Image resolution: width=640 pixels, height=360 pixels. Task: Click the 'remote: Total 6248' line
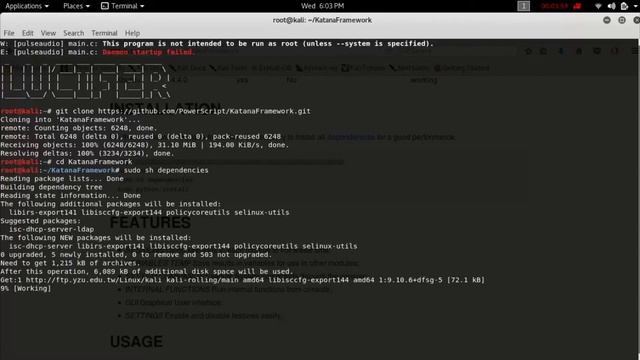coord(140,137)
